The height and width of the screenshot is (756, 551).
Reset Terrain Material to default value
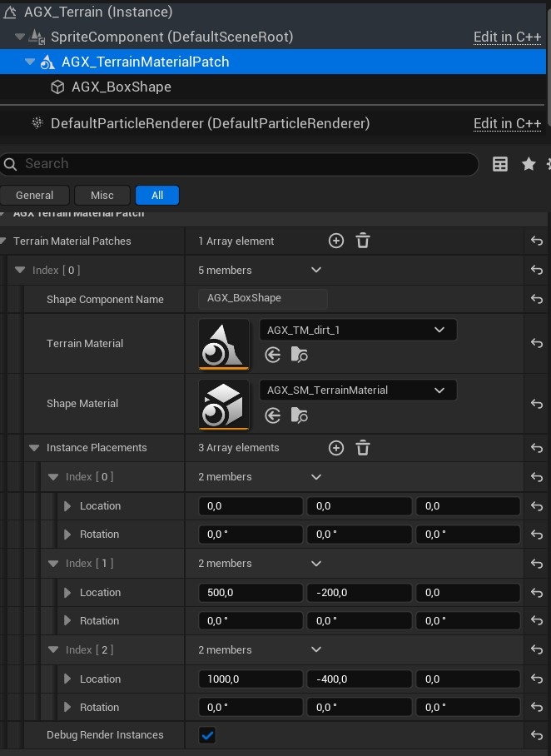(x=537, y=343)
